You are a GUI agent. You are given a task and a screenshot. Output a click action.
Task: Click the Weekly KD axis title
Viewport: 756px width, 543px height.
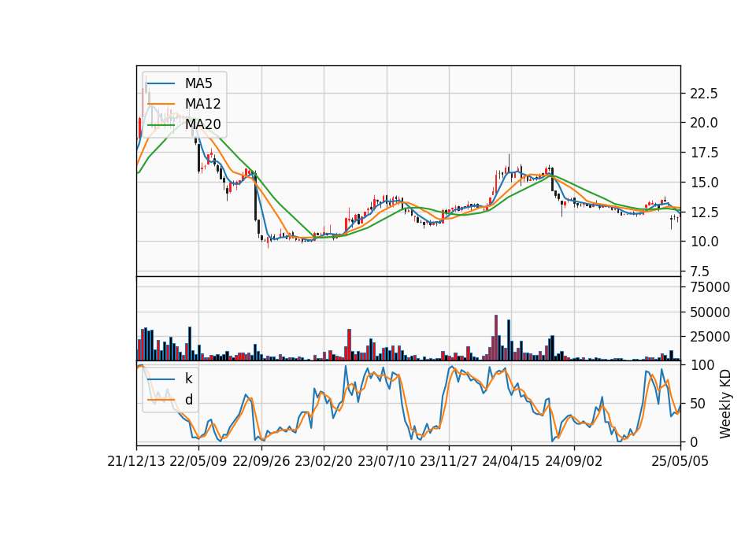click(724, 404)
